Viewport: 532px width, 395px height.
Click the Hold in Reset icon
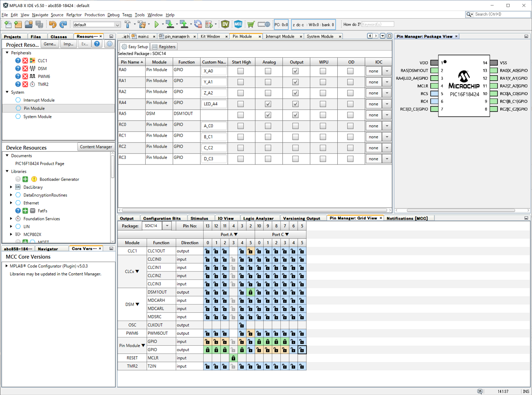pos(198,24)
